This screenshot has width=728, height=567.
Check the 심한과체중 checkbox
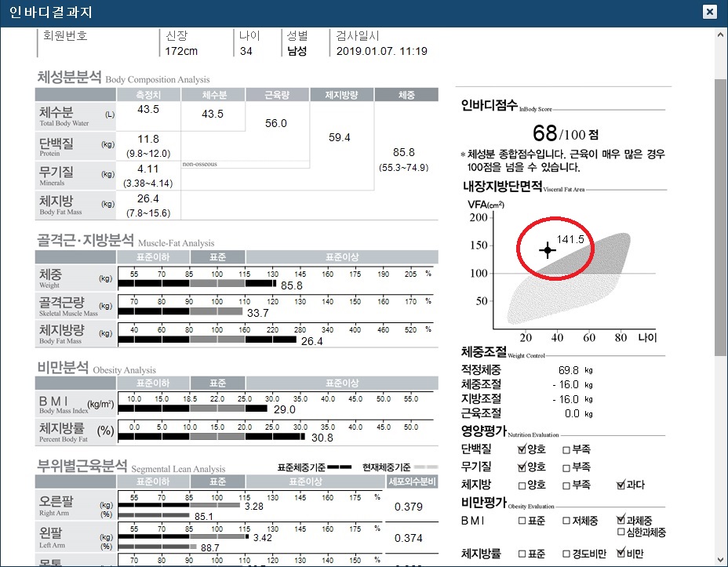click(x=620, y=532)
